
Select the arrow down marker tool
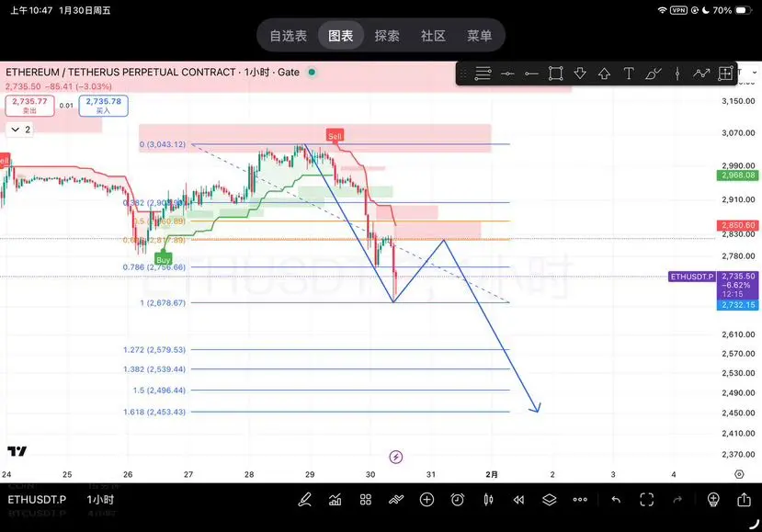click(x=580, y=74)
